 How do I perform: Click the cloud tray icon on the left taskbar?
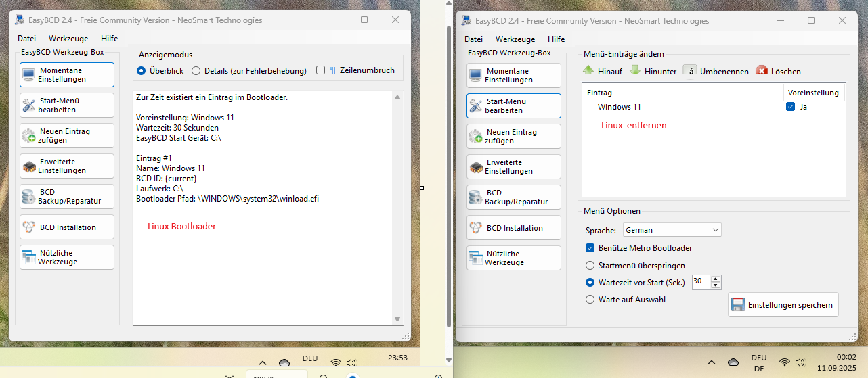pos(284,363)
